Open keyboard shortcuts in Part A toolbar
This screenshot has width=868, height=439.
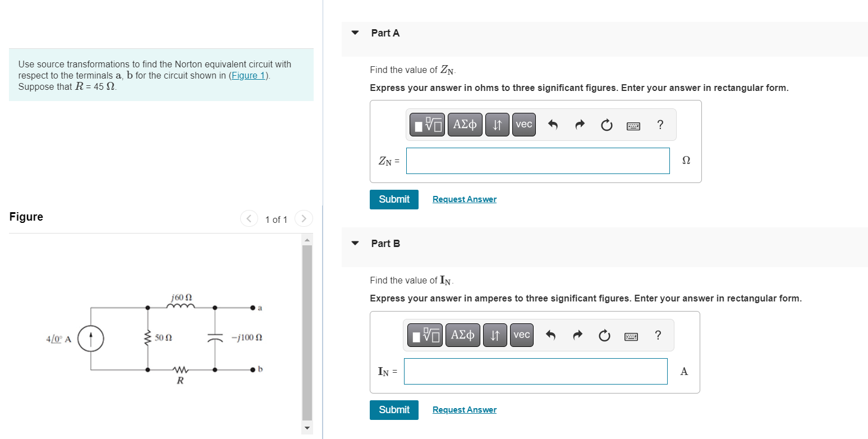click(x=633, y=126)
